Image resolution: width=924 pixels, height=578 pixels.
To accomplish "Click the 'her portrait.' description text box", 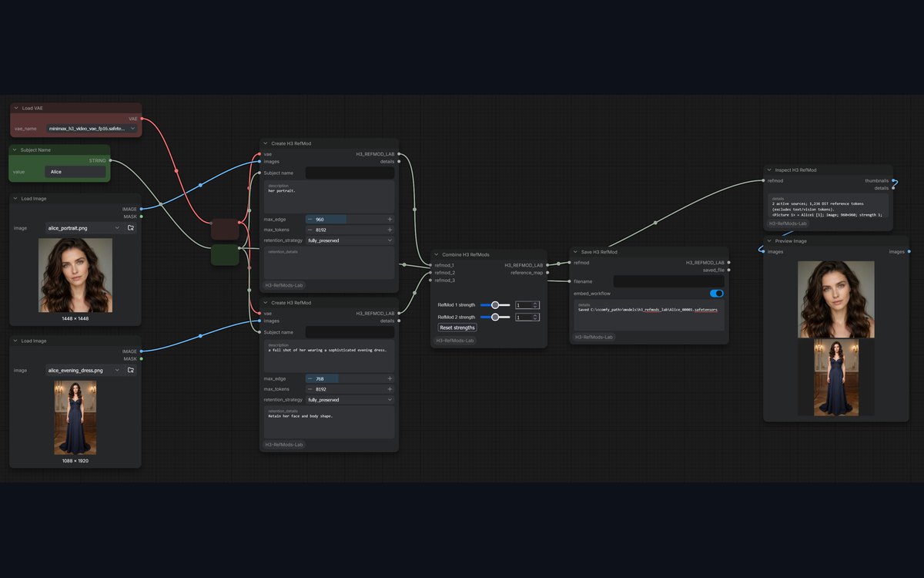I will point(329,197).
